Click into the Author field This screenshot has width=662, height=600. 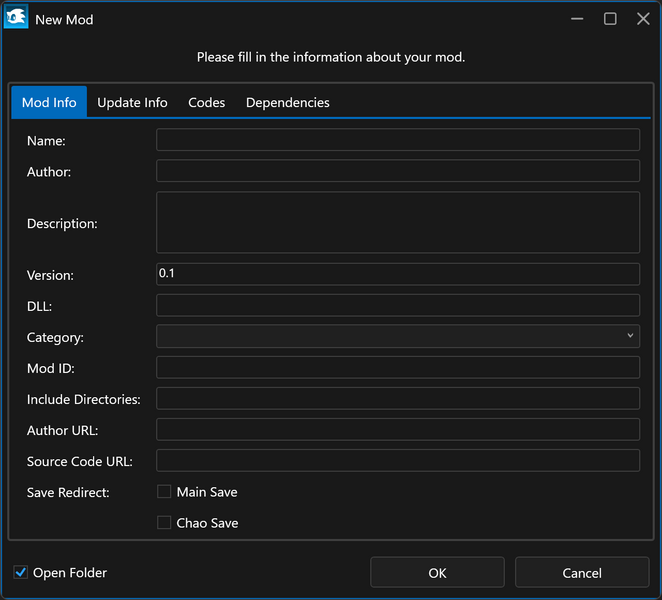(398, 171)
